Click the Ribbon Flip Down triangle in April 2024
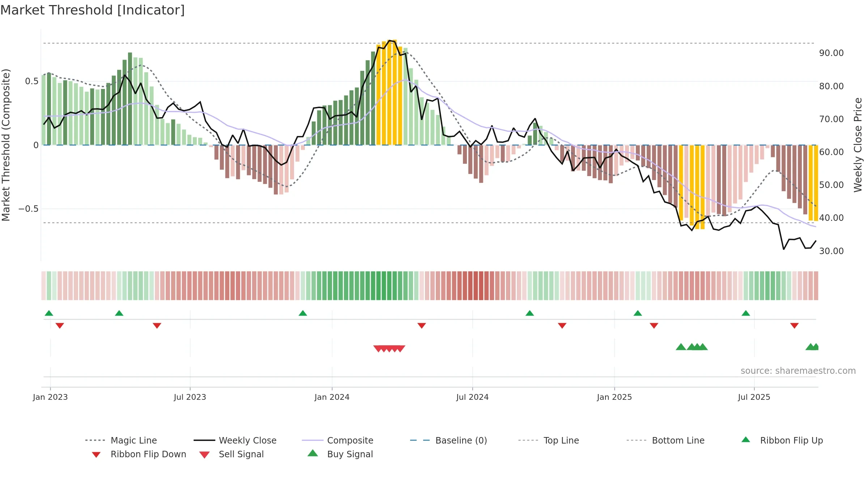 (x=422, y=326)
